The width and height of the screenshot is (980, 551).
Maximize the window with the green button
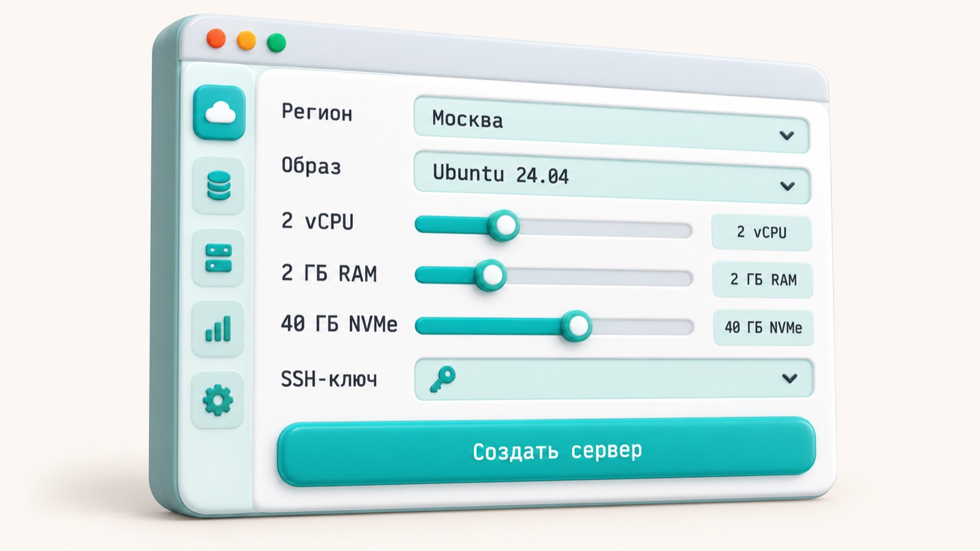277,43
